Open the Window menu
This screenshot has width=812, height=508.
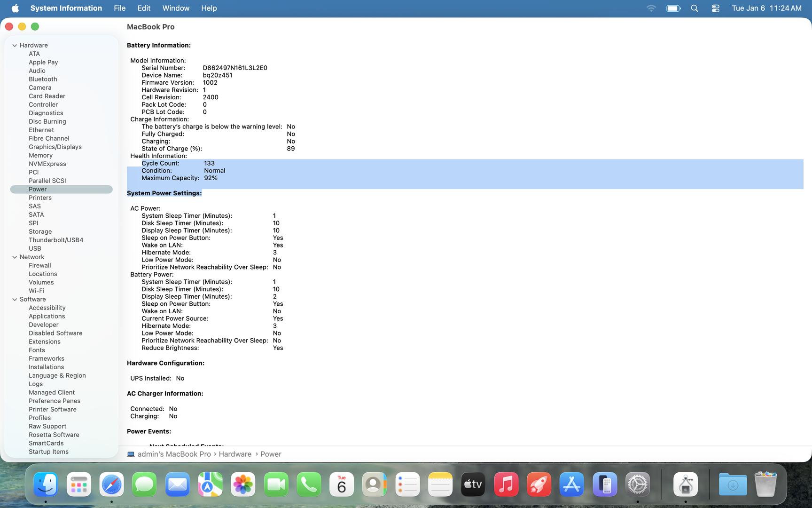click(x=176, y=8)
